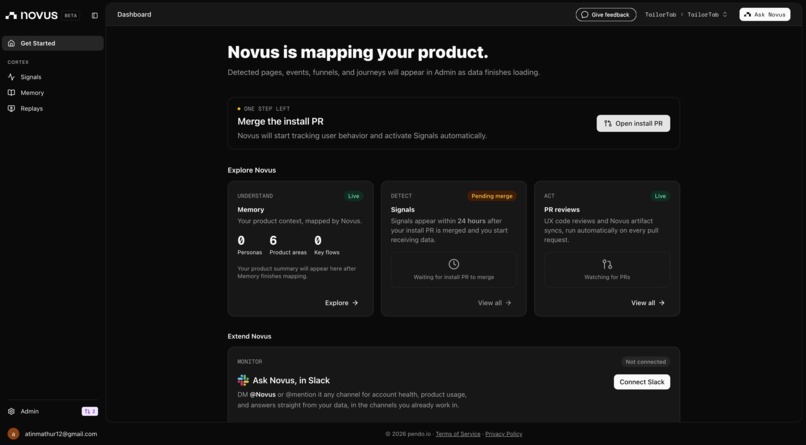Click the 'Merge the install PR' heading
Image resolution: width=806 pixels, height=445 pixels.
click(x=281, y=121)
